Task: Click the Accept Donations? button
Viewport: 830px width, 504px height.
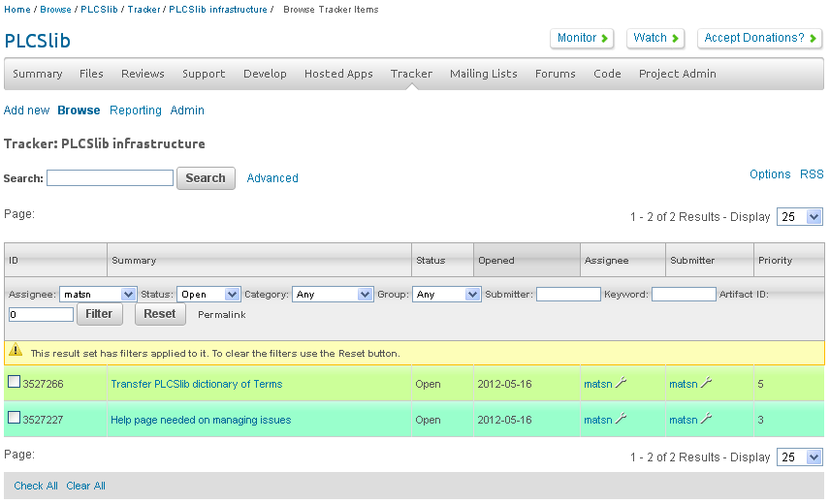Action: click(x=759, y=38)
